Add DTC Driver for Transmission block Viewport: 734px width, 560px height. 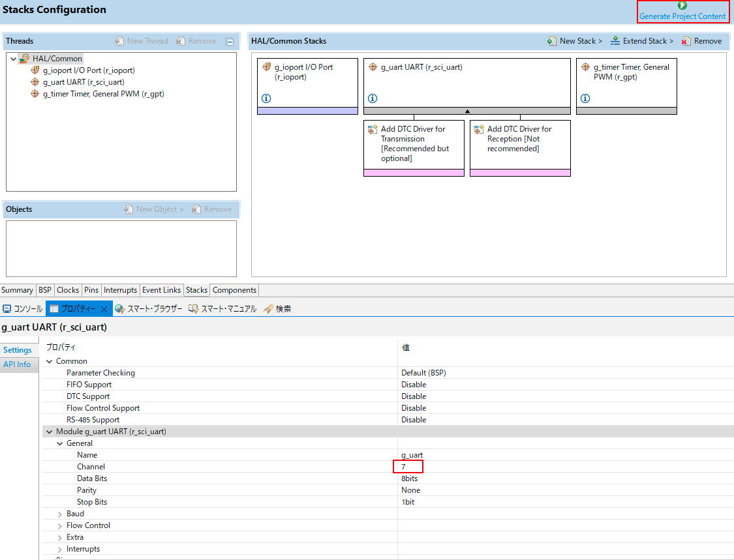(414, 143)
